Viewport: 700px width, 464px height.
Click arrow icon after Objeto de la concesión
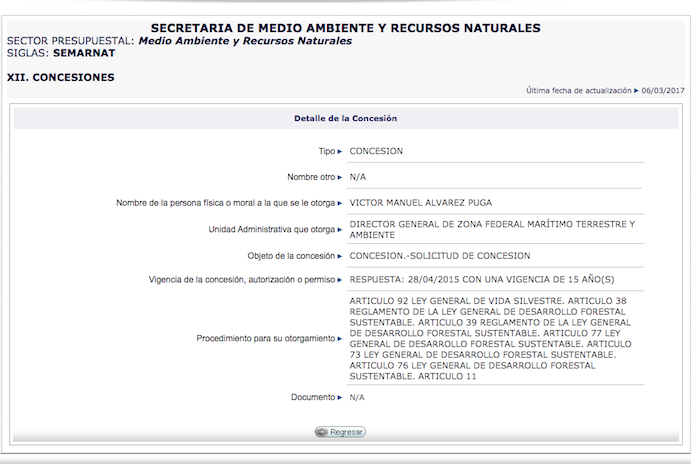[x=340, y=255]
